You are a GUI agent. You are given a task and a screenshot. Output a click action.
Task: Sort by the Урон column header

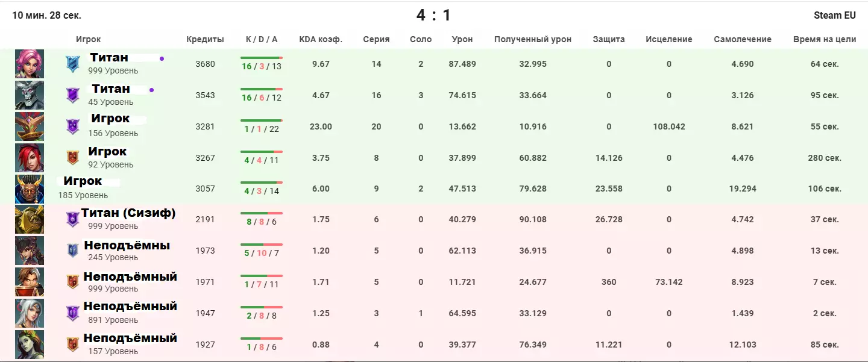pyautogui.click(x=462, y=39)
